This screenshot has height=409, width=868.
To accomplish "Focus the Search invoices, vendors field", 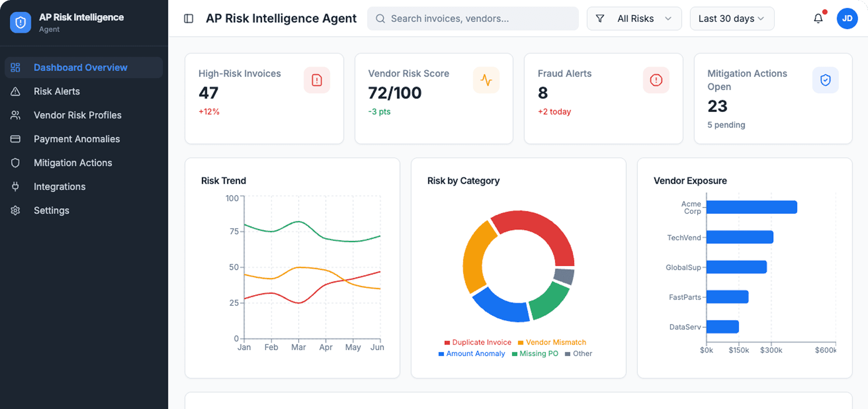I will [473, 19].
